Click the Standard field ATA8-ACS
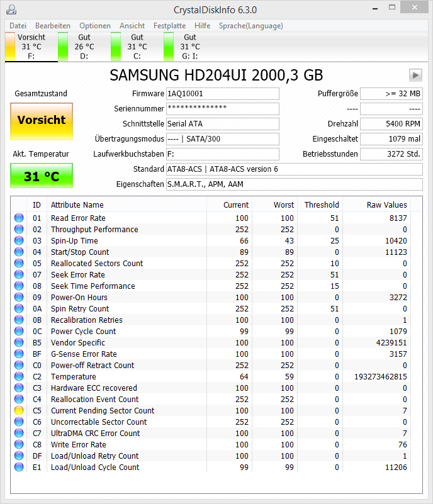The image size is (433, 504). coord(294,169)
